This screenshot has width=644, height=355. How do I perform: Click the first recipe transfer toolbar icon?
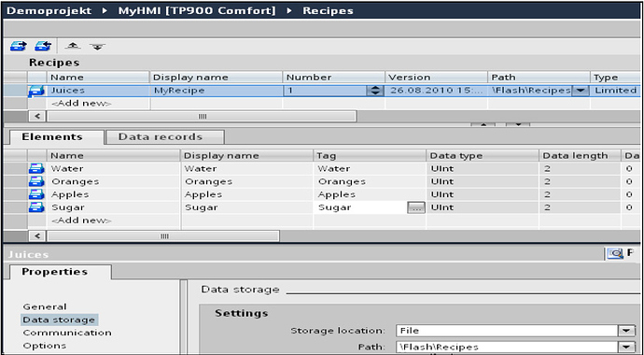coord(19,46)
